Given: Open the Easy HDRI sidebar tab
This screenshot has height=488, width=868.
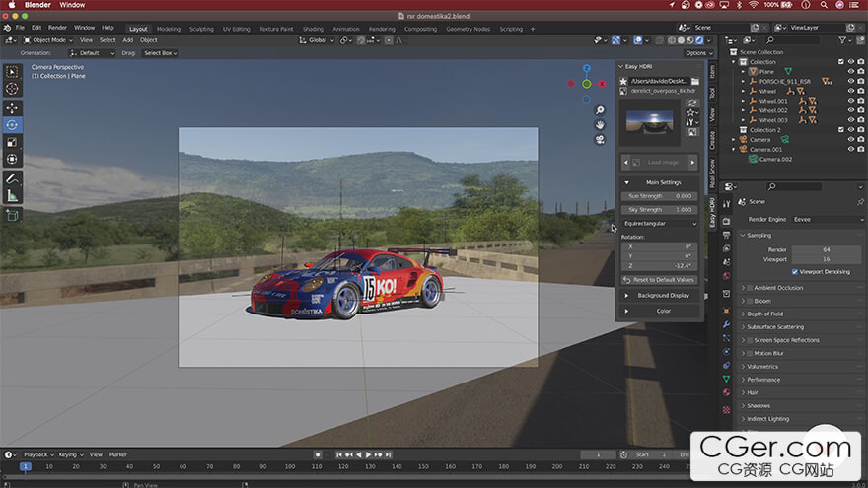Looking at the screenshot, I should 712,214.
